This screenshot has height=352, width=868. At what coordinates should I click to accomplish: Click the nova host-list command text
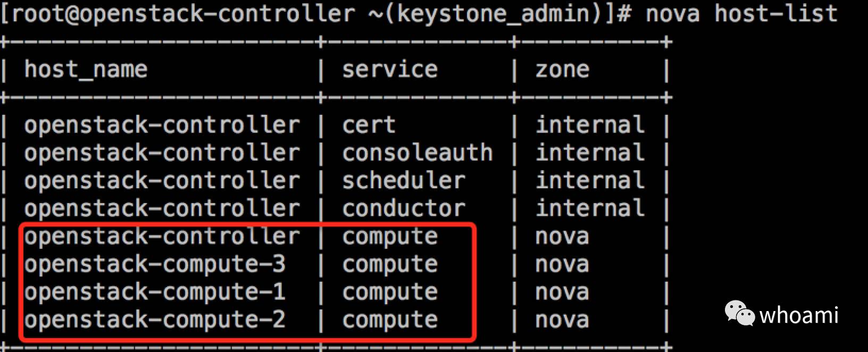coord(741,13)
